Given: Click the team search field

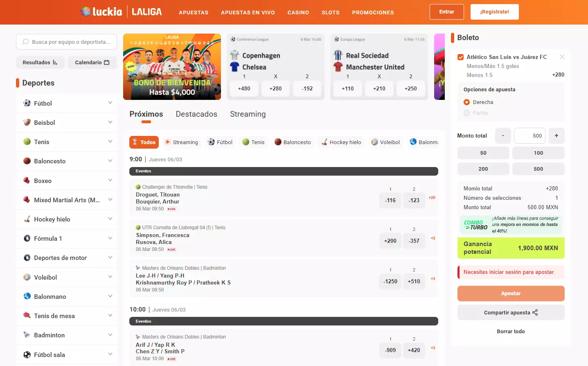Looking at the screenshot, I should (66, 42).
